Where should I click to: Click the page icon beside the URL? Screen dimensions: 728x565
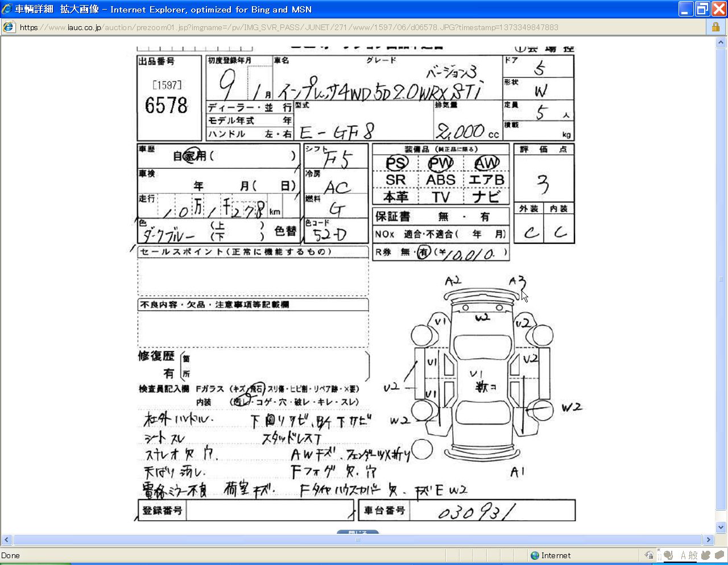tap(9, 27)
